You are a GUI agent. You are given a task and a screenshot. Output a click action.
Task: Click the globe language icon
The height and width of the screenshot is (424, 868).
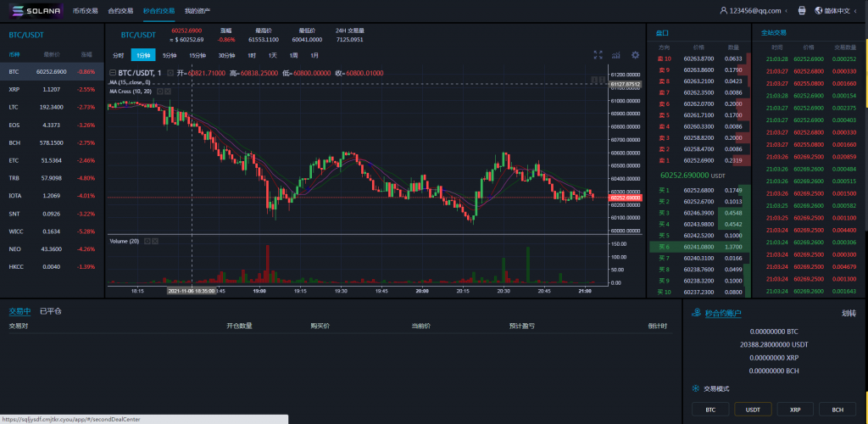coord(818,11)
